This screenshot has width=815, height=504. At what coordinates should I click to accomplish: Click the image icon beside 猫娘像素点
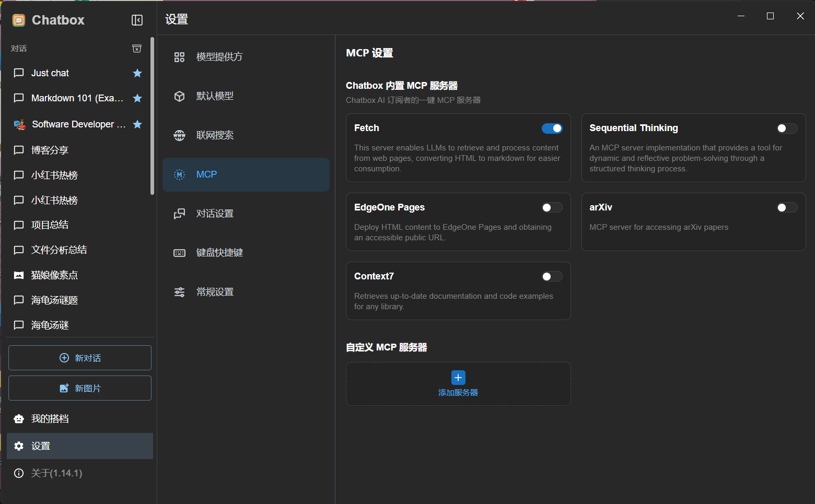pos(19,275)
